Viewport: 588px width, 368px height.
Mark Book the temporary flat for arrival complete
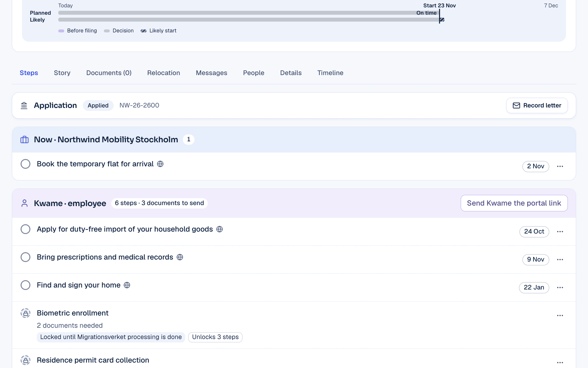[x=25, y=164]
